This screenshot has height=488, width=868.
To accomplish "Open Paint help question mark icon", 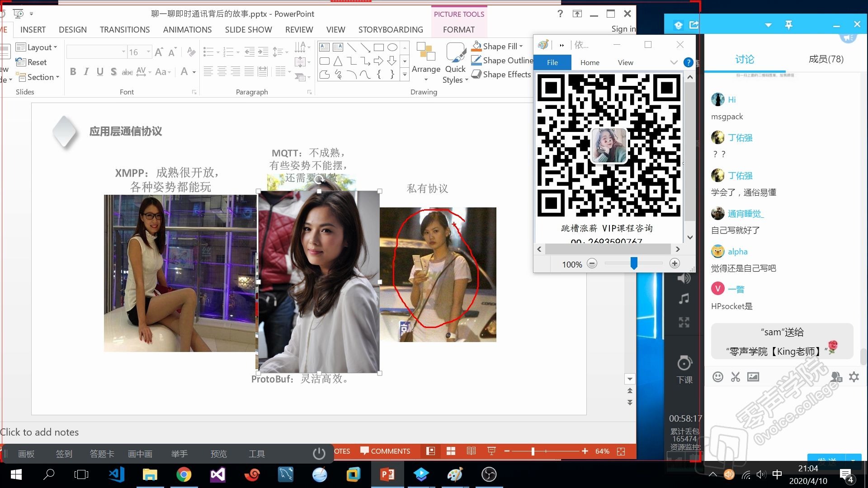I will [688, 62].
